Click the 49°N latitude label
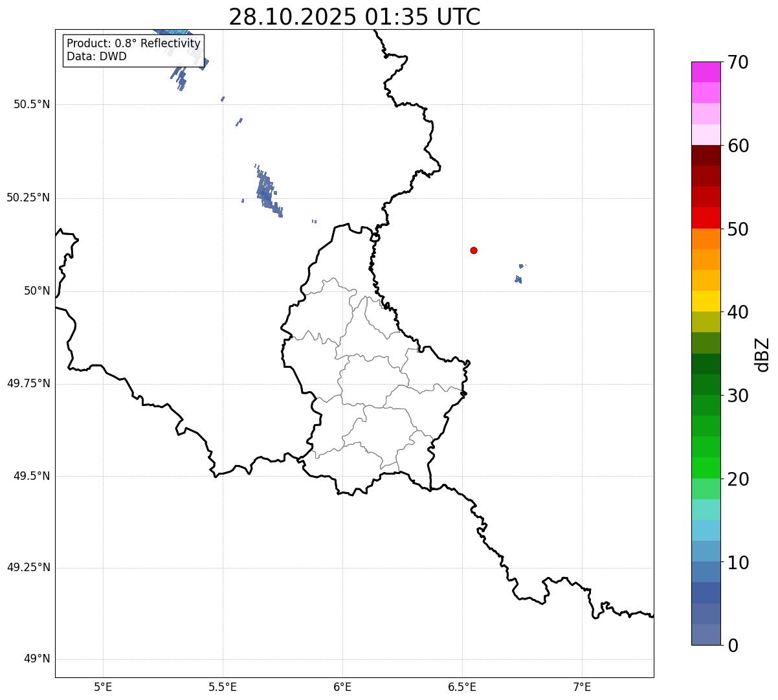The width and height of the screenshot is (778, 700). [37, 659]
